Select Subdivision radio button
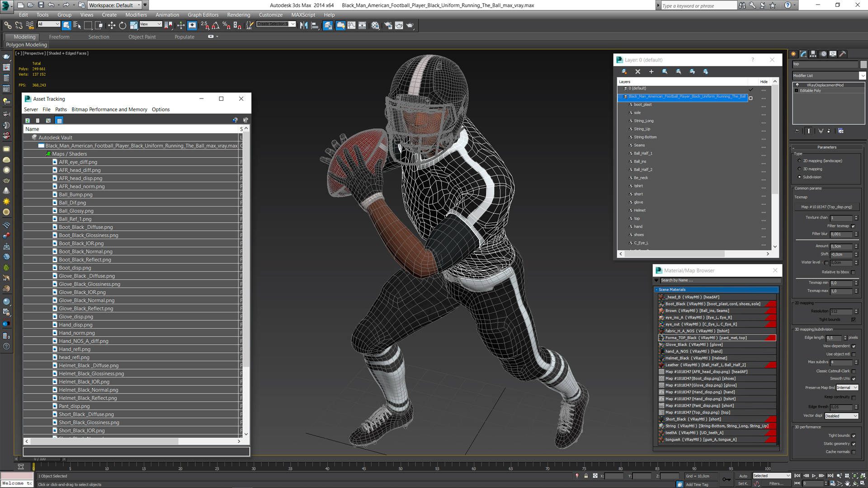868x488 pixels. 799,177
